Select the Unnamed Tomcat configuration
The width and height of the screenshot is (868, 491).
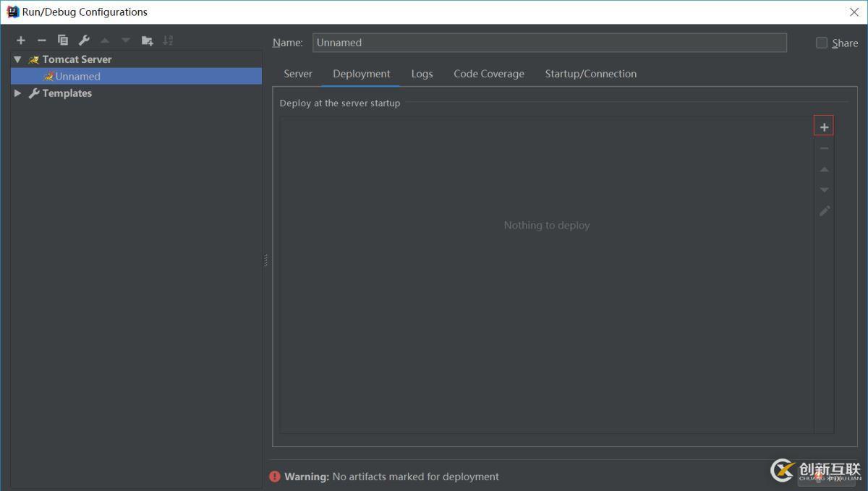pyautogui.click(x=77, y=76)
